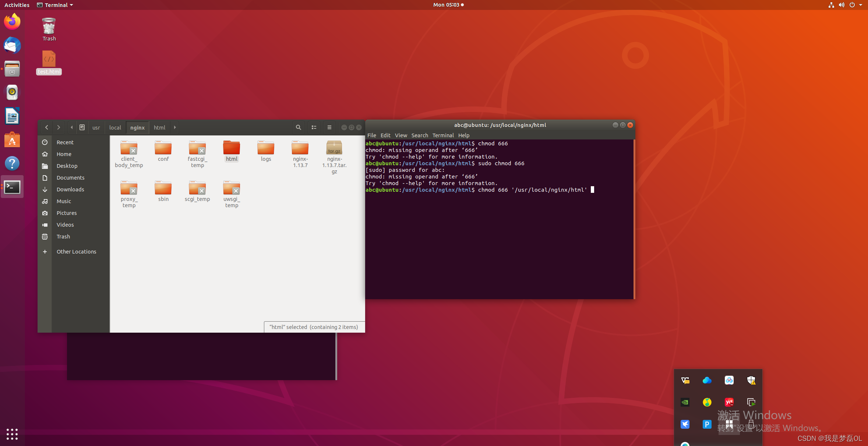Open Firefox from the dock
Image resolution: width=868 pixels, height=446 pixels.
point(12,22)
